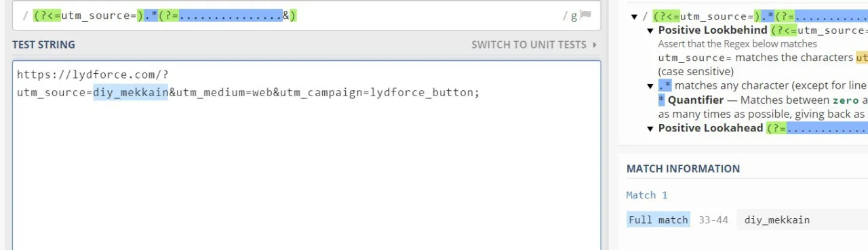
Task: Click the g global flag indicator
Action: [574, 16]
